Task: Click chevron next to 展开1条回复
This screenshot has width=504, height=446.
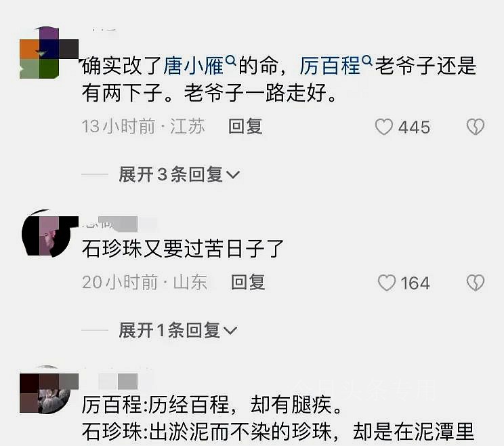Action: click(230, 331)
